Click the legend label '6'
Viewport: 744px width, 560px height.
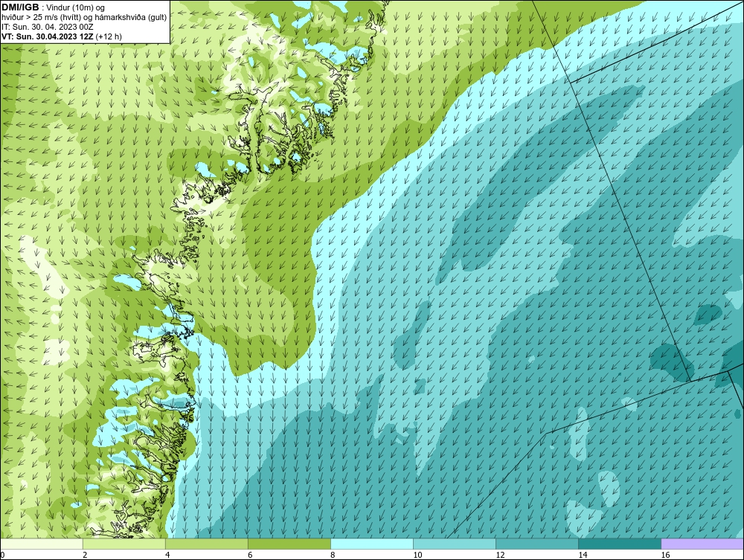tap(250, 555)
